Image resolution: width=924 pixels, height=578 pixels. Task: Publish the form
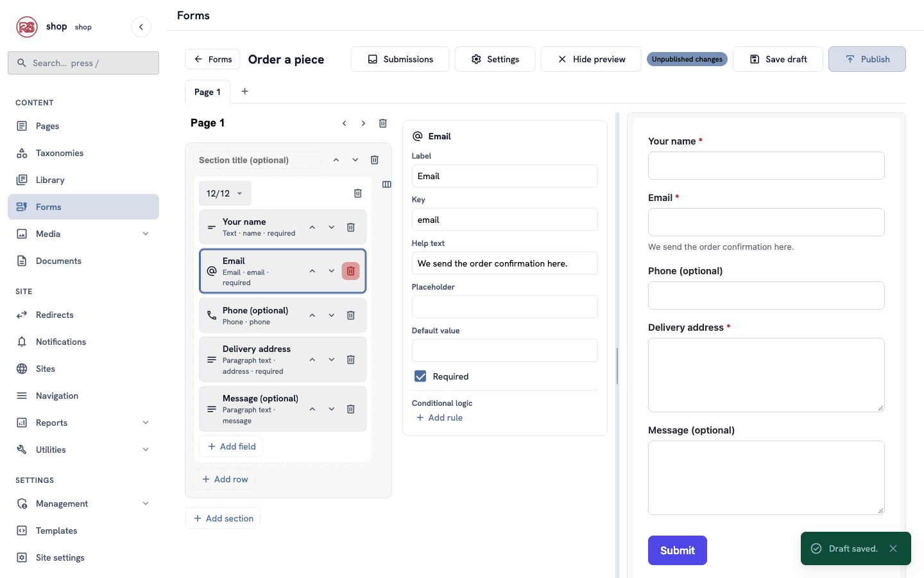coord(867,59)
